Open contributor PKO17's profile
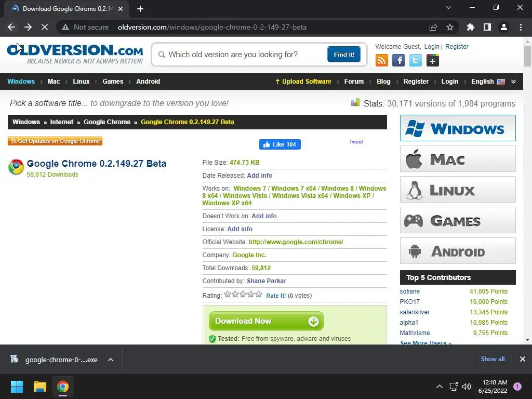This screenshot has height=399, width=532. coord(409,302)
